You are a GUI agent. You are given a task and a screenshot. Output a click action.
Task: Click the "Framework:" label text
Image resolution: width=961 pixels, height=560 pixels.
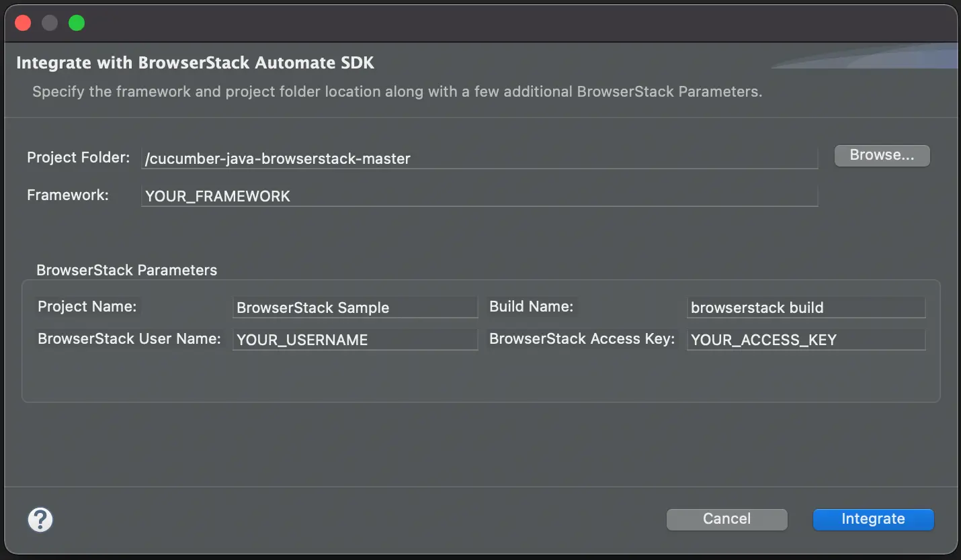click(68, 195)
